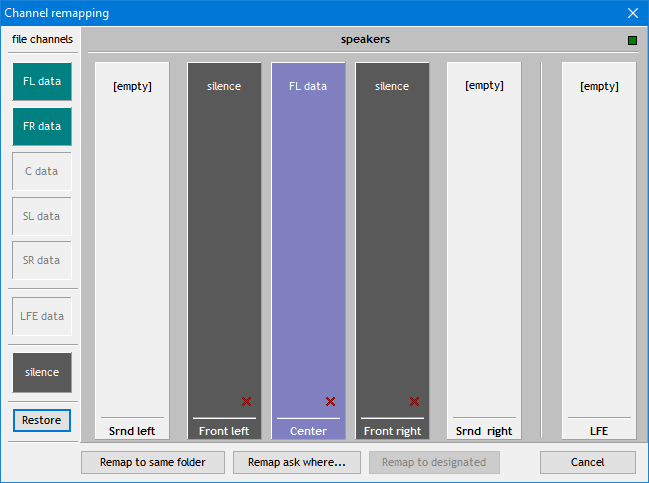649x483 pixels.
Task: Click the Remap ask where... button
Action: pyautogui.click(x=296, y=462)
